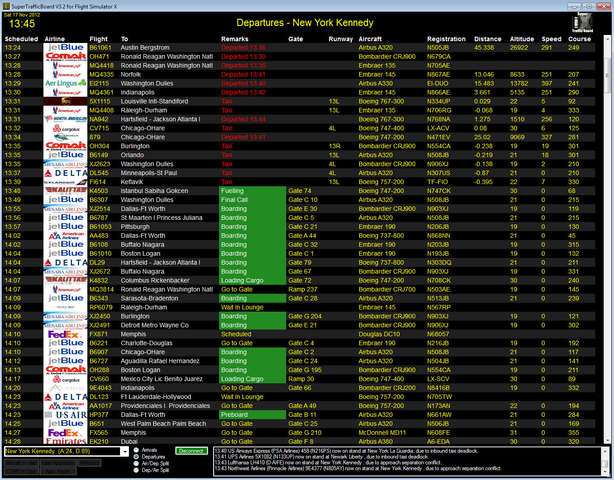Viewport: 614px width, 480px height.
Task: Select the Departures radio button
Action: coord(136,457)
